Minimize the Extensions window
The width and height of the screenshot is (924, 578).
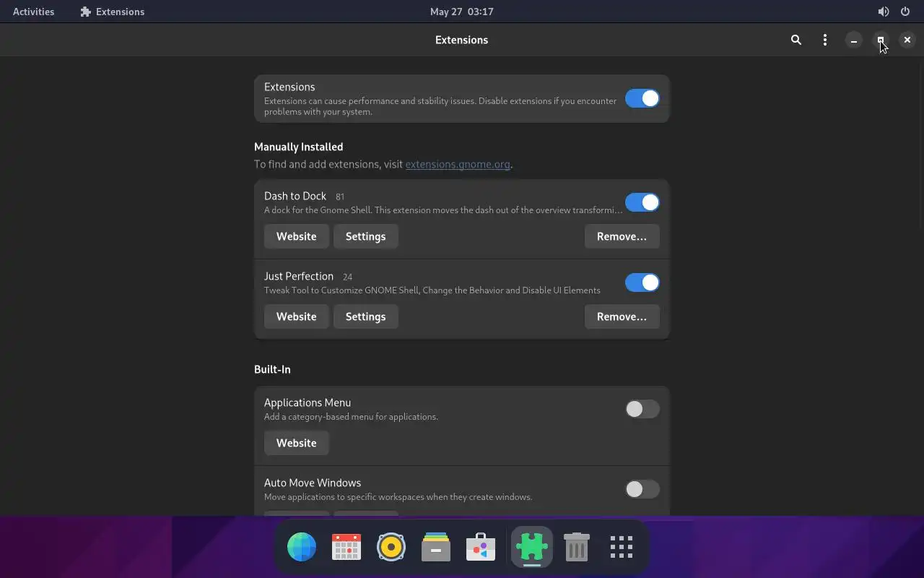(x=853, y=40)
